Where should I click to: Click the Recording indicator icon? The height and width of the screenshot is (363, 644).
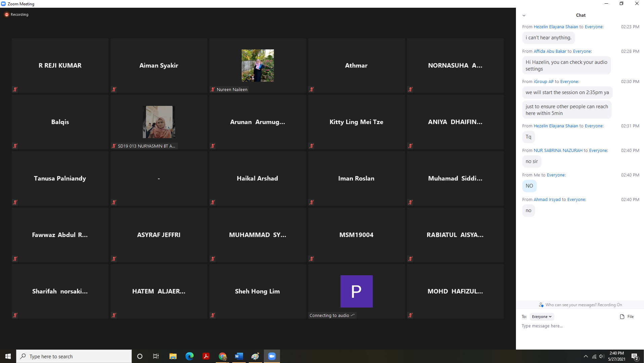[6, 14]
